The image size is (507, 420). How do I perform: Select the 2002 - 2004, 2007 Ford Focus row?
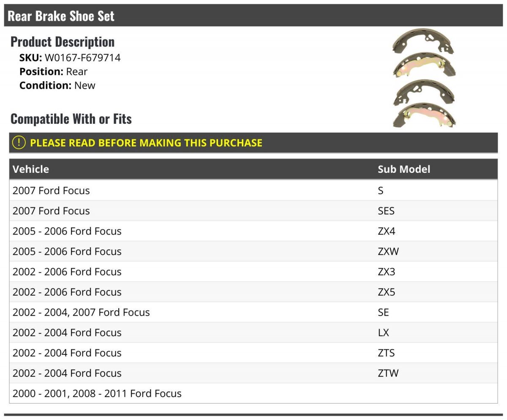tap(253, 312)
